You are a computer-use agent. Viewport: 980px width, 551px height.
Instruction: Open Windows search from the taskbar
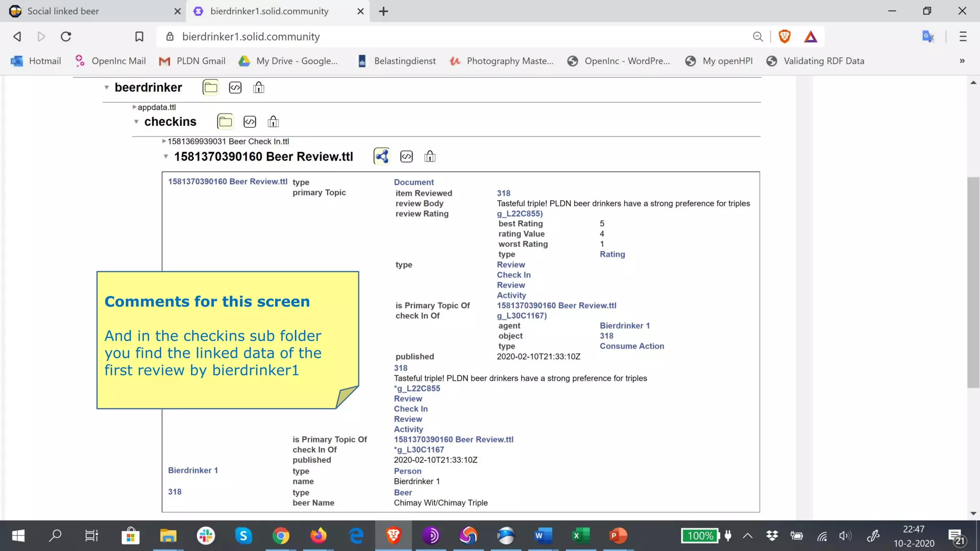tap(56, 536)
